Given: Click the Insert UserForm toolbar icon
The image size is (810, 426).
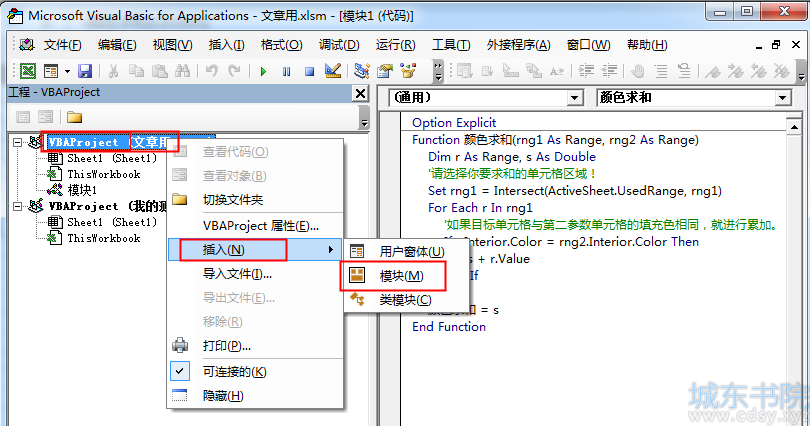Looking at the screenshot, I should point(51,71).
